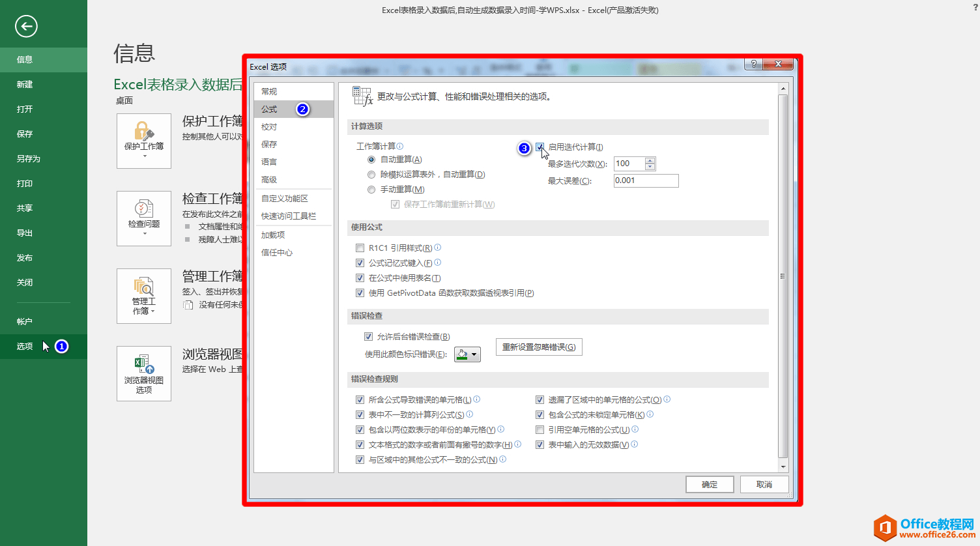Click info icon next to R1C1 引用样式
Image resolution: width=980 pixels, height=546 pixels.
438,247
